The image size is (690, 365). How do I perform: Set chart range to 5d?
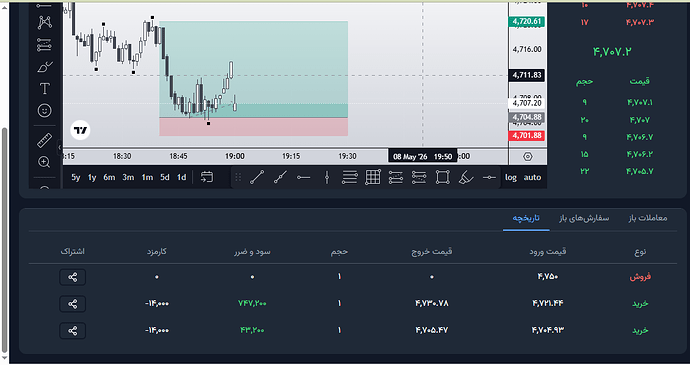(x=165, y=177)
